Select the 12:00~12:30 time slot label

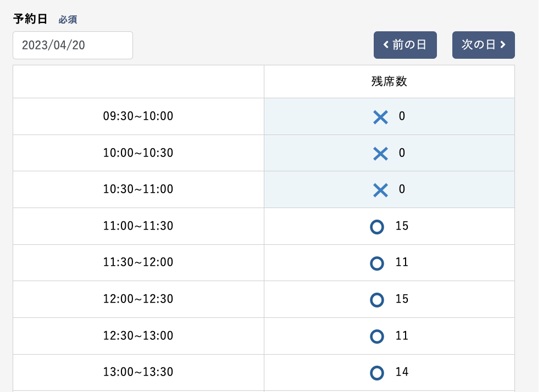coord(138,299)
